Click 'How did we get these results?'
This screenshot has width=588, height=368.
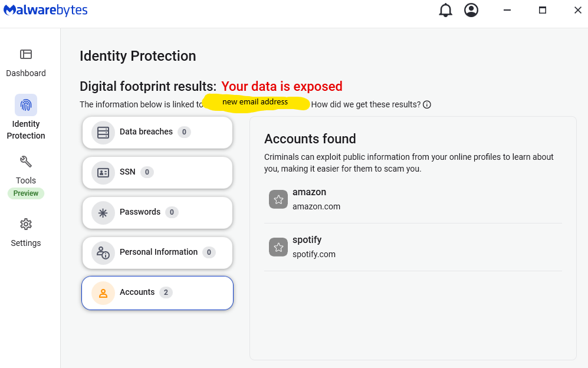coord(366,104)
